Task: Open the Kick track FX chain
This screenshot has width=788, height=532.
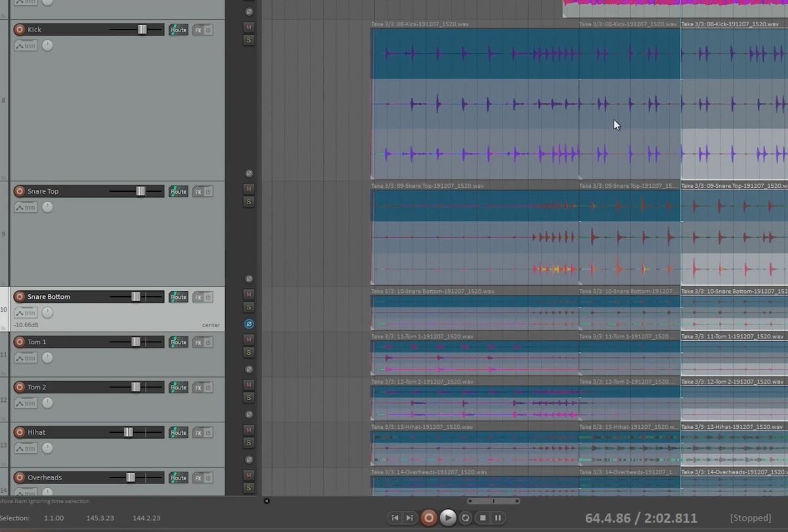Action: pos(198,30)
